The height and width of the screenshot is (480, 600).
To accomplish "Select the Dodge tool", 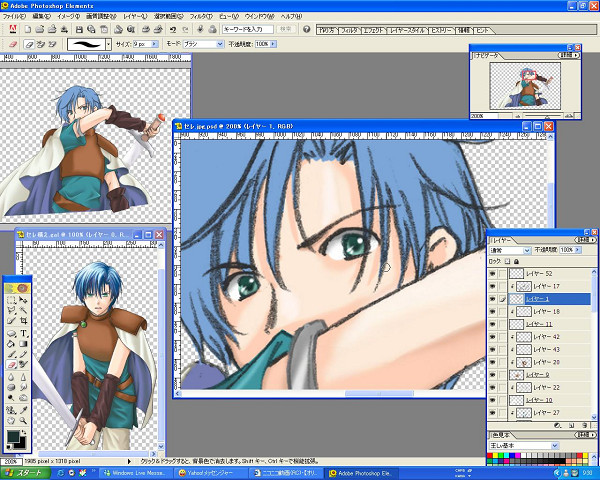I will click(x=11, y=397).
